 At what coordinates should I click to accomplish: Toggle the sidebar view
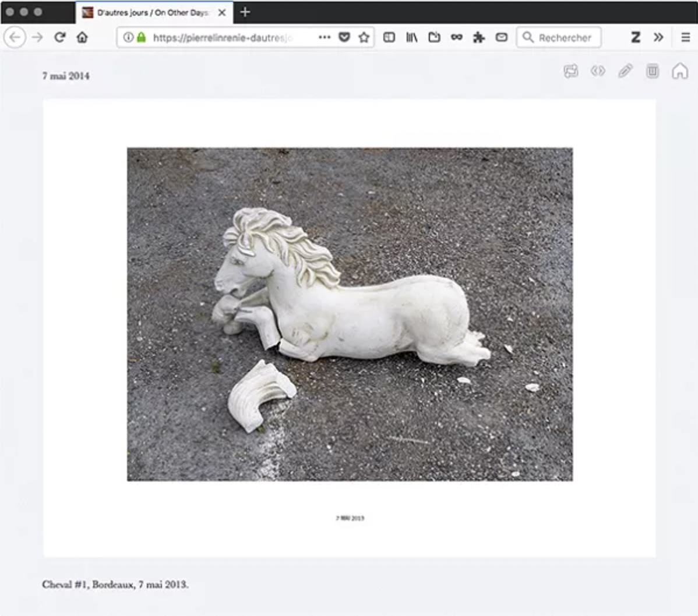tap(389, 37)
